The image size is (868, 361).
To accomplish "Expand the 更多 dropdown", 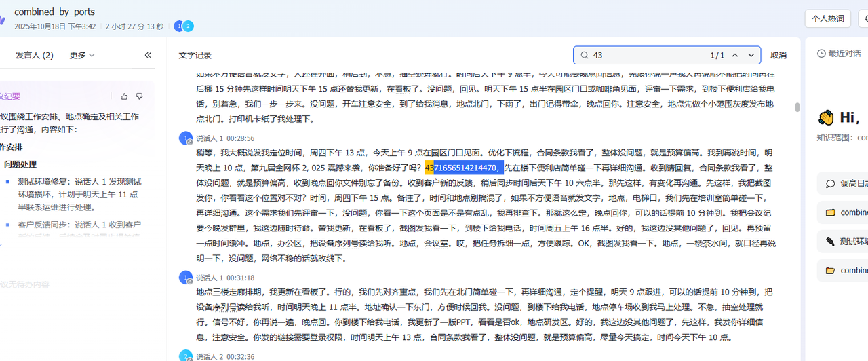I will pos(82,55).
